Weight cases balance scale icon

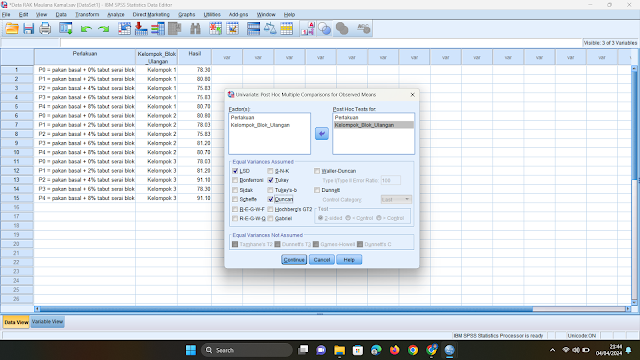tap(270, 29)
